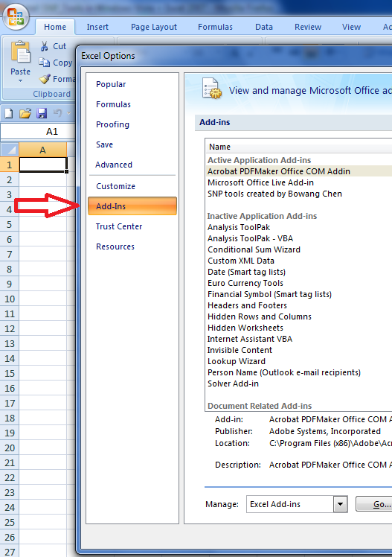
Task: Select Popular in Excel Options sidebar
Action: 111,84
